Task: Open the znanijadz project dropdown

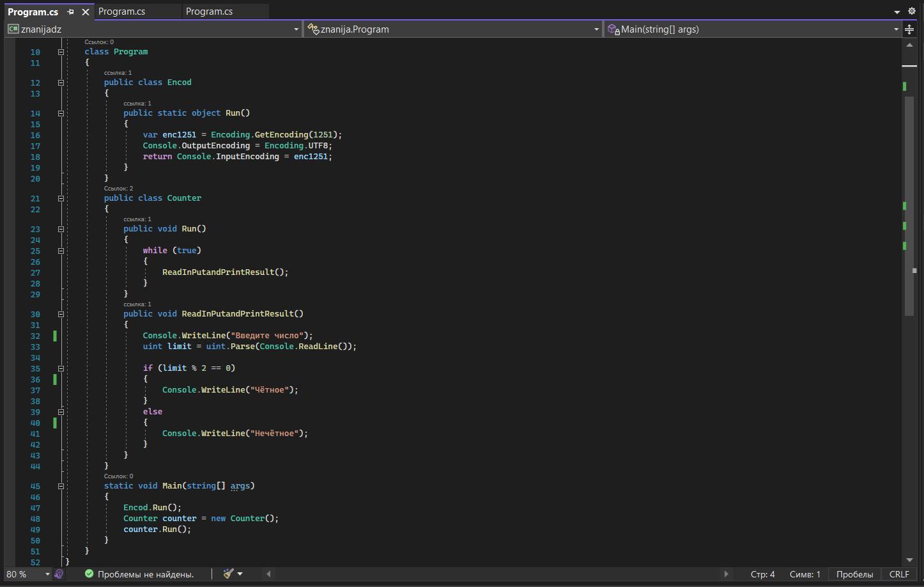Action: 153,29
